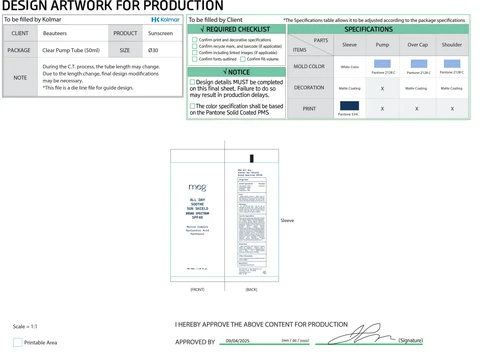Click the 'Pump' column header
The height and width of the screenshot is (361, 480).
pyautogui.click(x=382, y=45)
